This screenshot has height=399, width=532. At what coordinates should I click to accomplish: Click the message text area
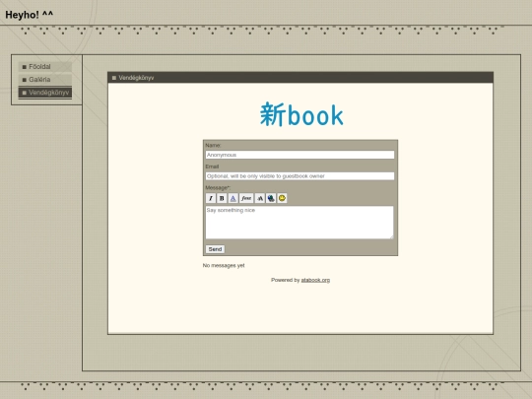(x=299, y=223)
